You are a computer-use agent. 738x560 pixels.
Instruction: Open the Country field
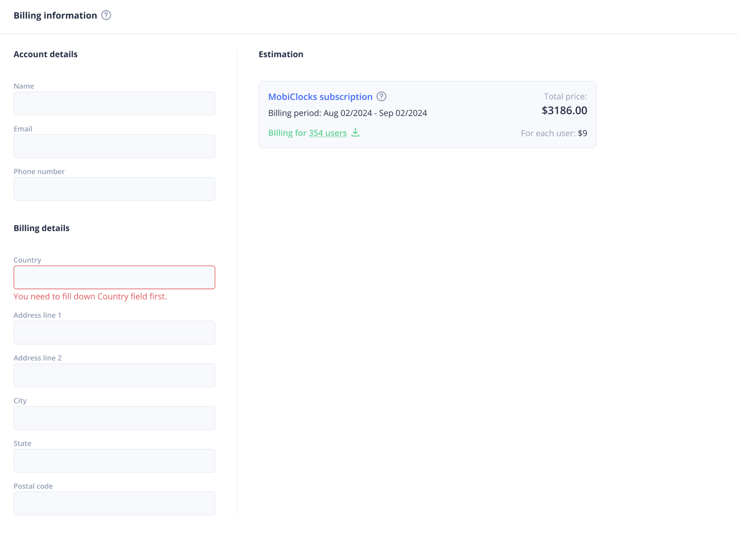(114, 277)
